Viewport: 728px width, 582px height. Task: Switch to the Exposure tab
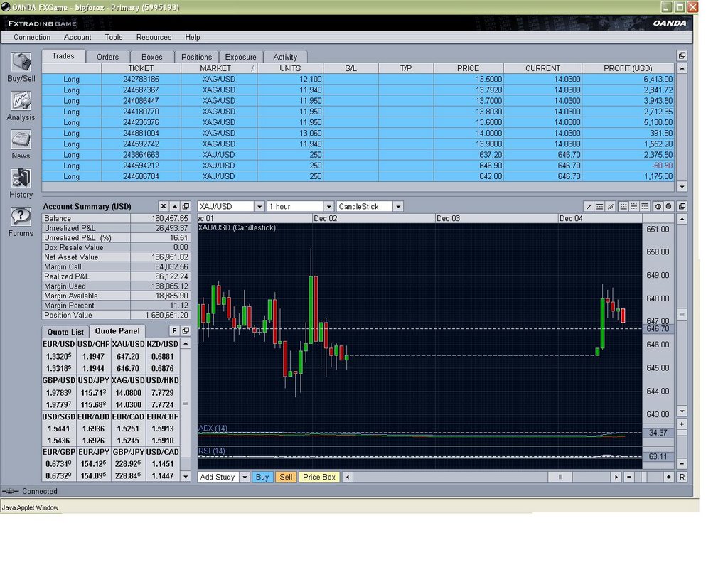click(240, 57)
